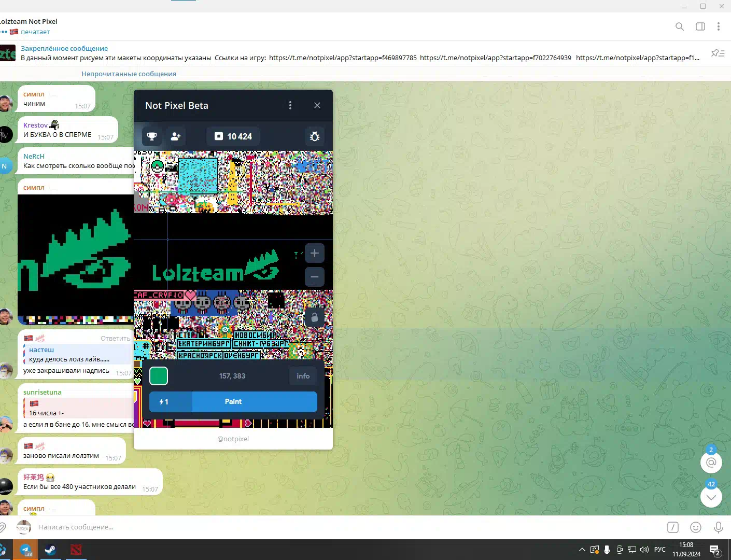
Task: Open the quoted message from настеш
Action: pos(78,355)
